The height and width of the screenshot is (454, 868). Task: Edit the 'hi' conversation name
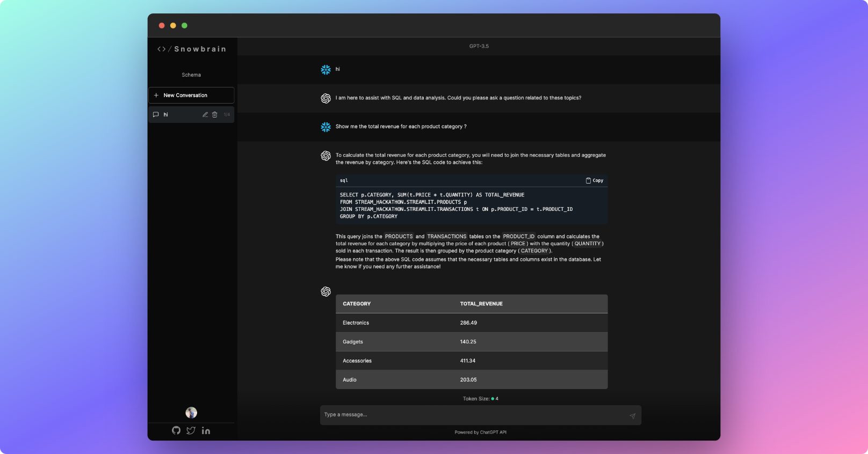205,114
